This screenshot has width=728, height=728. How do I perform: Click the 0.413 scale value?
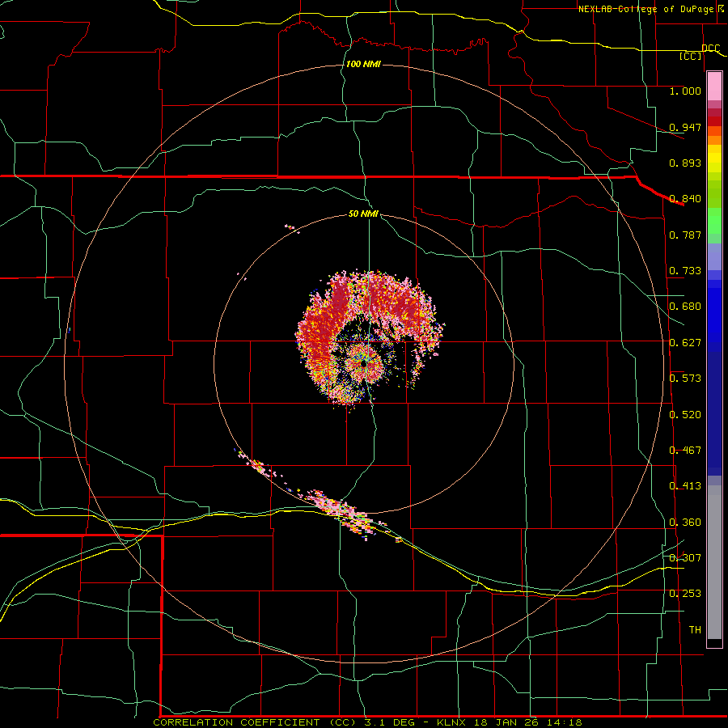pyautogui.click(x=685, y=486)
